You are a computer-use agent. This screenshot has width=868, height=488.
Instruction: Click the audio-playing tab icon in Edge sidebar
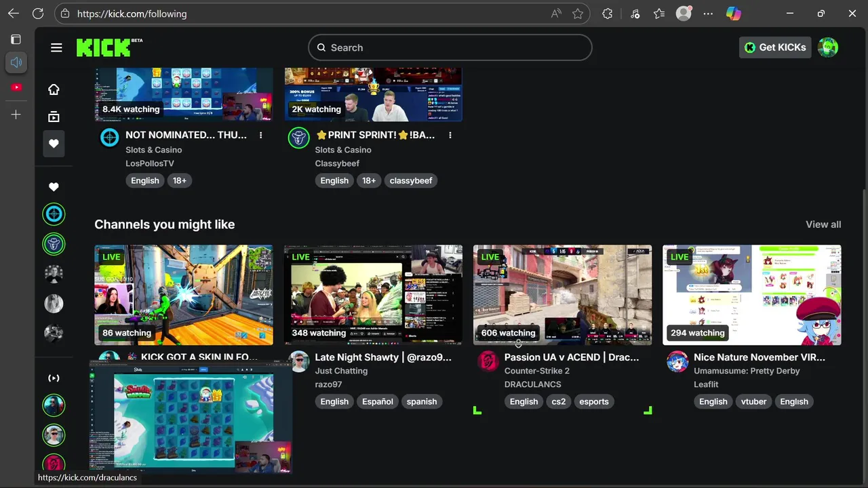coord(16,62)
